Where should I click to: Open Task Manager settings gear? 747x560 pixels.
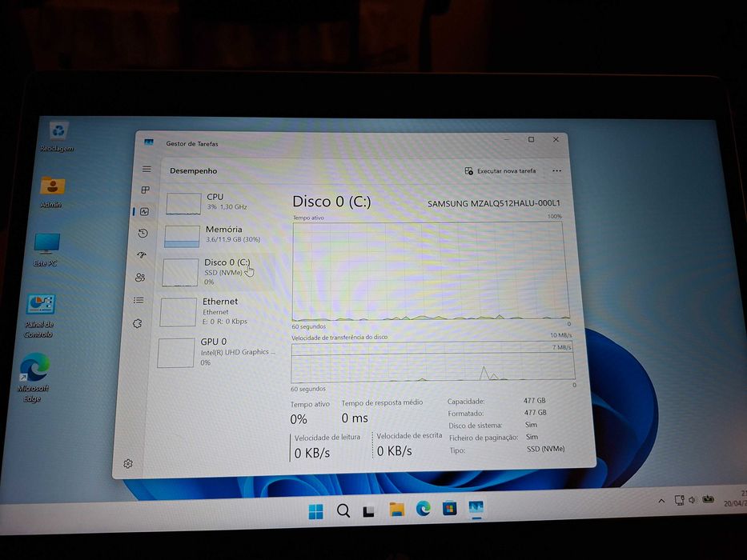127,463
